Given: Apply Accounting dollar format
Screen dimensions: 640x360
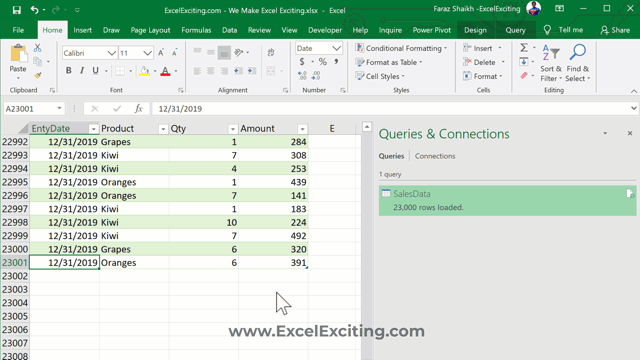Looking at the screenshot, I should [302, 62].
